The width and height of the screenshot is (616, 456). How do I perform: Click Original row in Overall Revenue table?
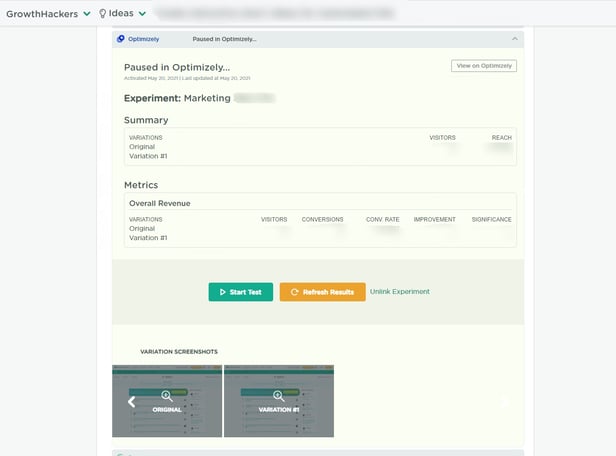coord(320,228)
